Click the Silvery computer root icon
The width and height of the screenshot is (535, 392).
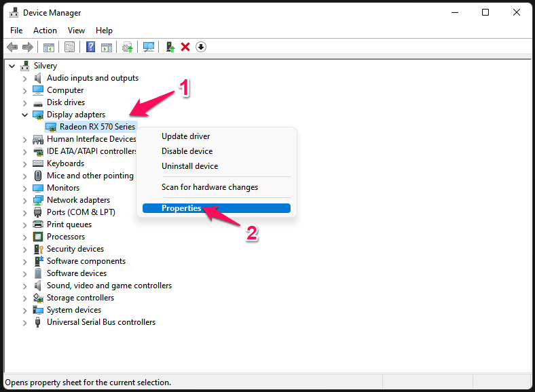click(x=25, y=66)
